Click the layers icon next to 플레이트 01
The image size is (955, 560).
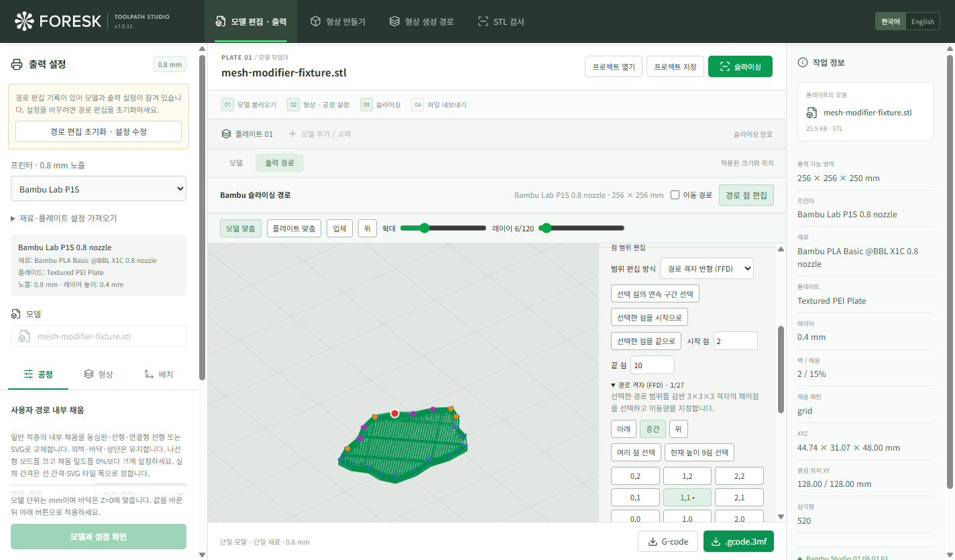coord(226,133)
